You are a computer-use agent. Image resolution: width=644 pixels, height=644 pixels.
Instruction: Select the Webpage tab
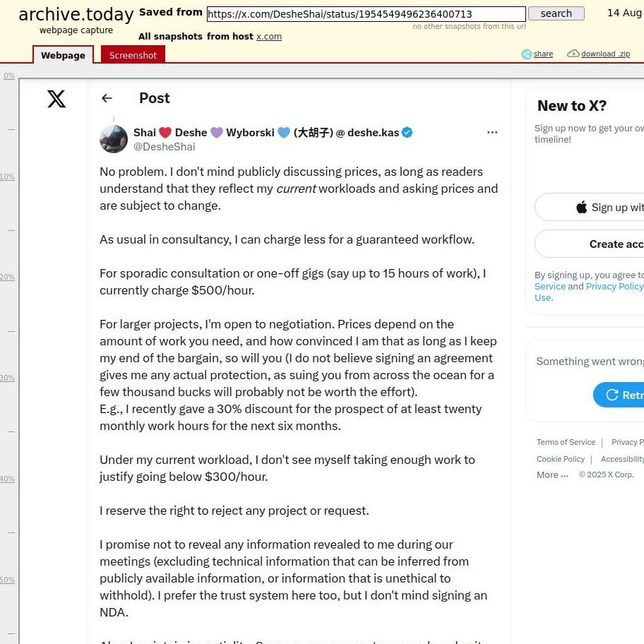tap(63, 55)
